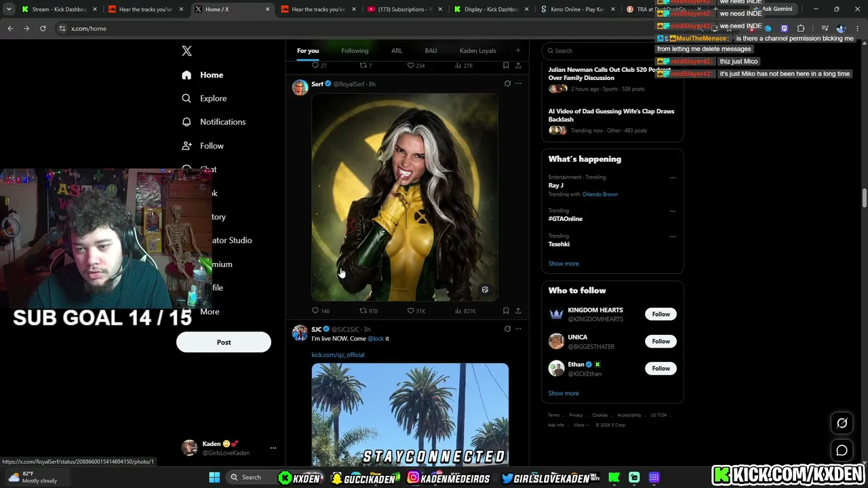Viewport: 868px width, 488px height.
Task: Repost Serf's post with 978 reposts
Action: (368, 310)
